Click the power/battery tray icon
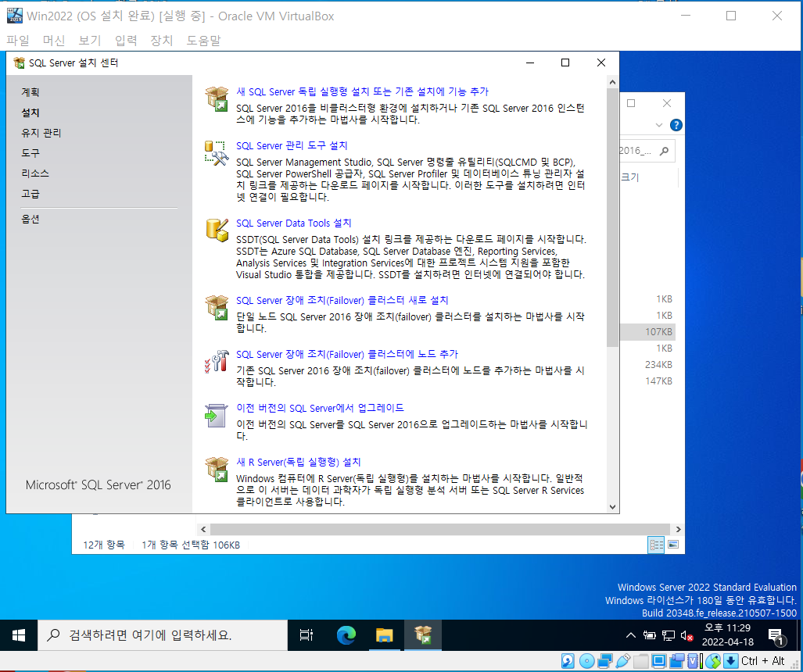Viewport: 803px width, 672px height. (650, 635)
